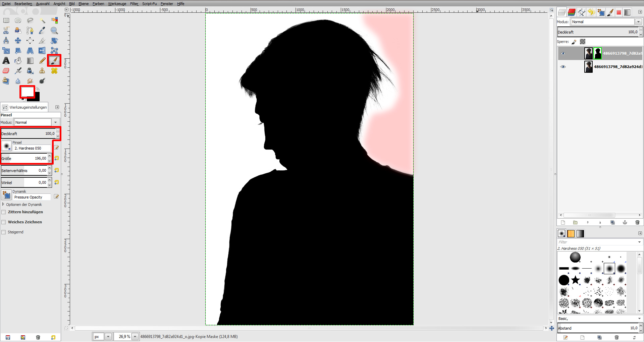Viewport: 644px width, 342px height.
Task: Create a new layer in the Layers panel
Action: [563, 223]
